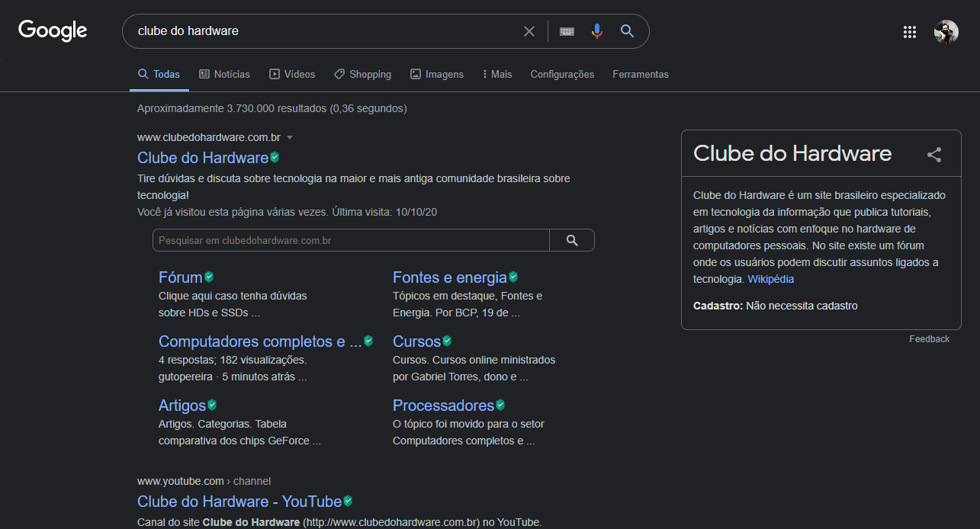
Task: Open the first Clube do Hardware result title
Action: tap(203, 158)
